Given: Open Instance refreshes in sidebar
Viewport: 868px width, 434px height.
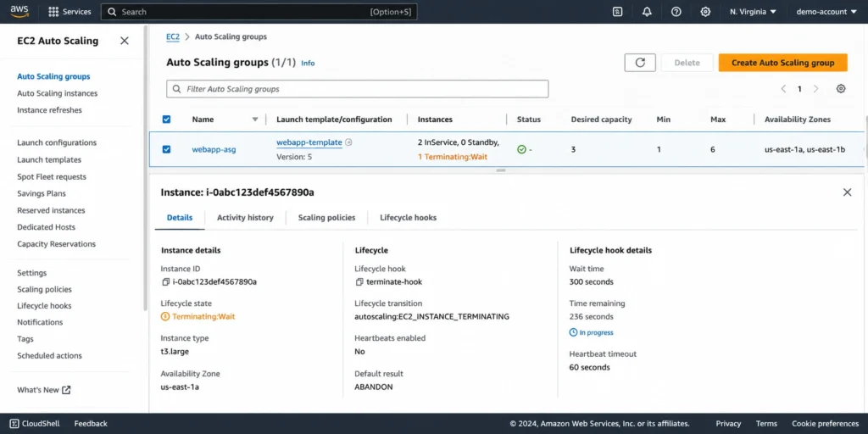Looking at the screenshot, I should [x=49, y=110].
